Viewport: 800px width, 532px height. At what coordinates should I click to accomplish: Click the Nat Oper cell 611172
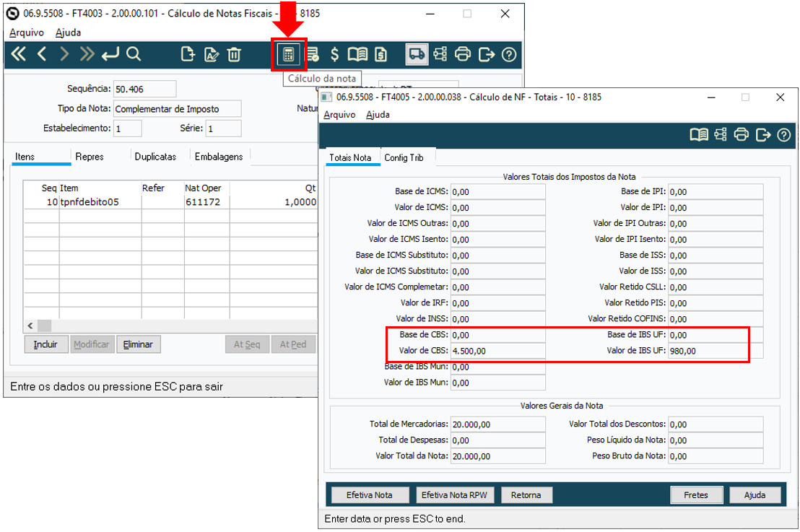pyautogui.click(x=206, y=202)
